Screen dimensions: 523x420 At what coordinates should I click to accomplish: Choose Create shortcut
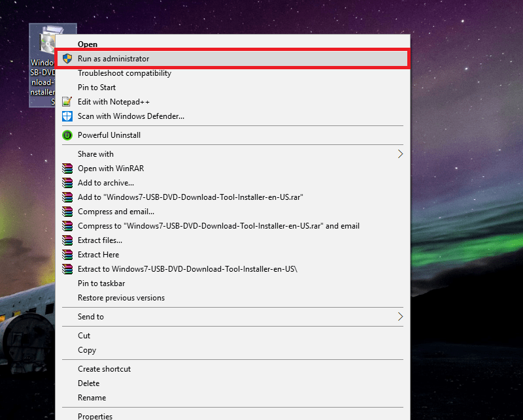coord(233,369)
